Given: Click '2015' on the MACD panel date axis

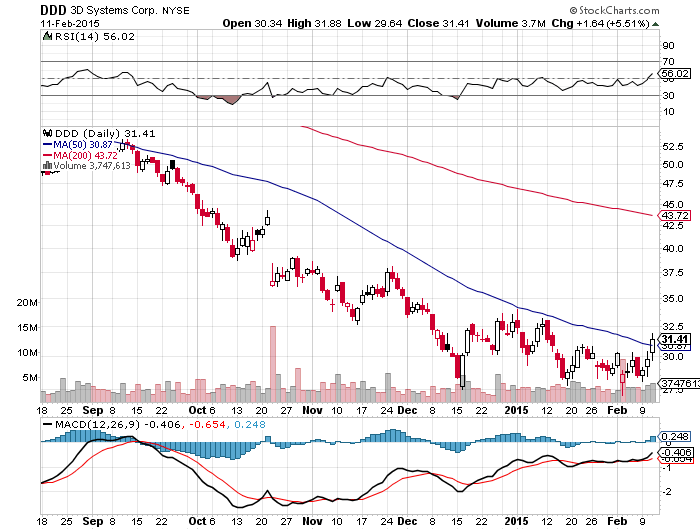Looking at the screenshot, I should (x=517, y=521).
